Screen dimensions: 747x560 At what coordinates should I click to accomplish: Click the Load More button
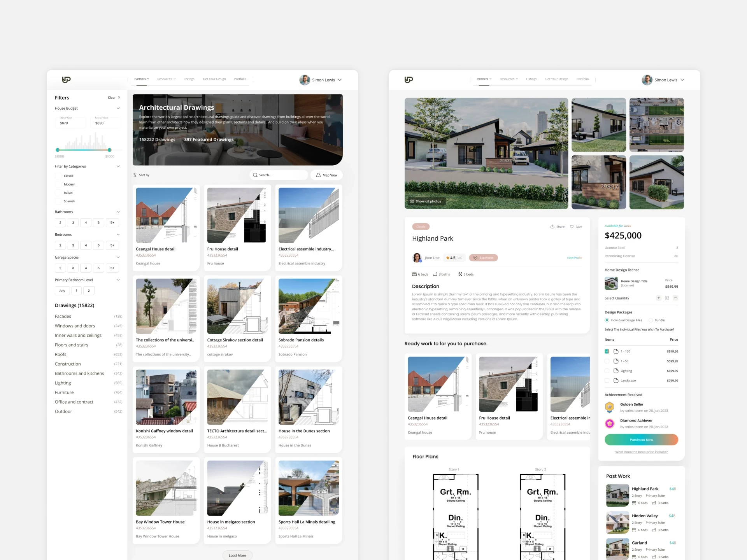pyautogui.click(x=237, y=555)
